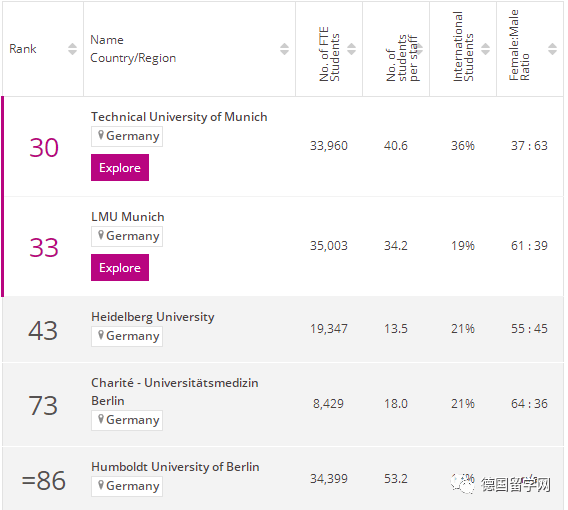Click international students value 36%
568x510 pixels.
463,146
